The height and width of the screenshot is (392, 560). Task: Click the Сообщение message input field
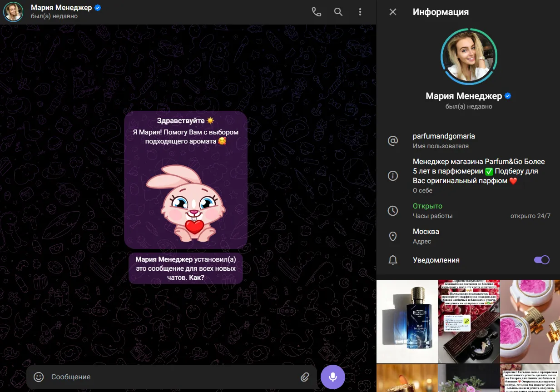[x=173, y=377]
